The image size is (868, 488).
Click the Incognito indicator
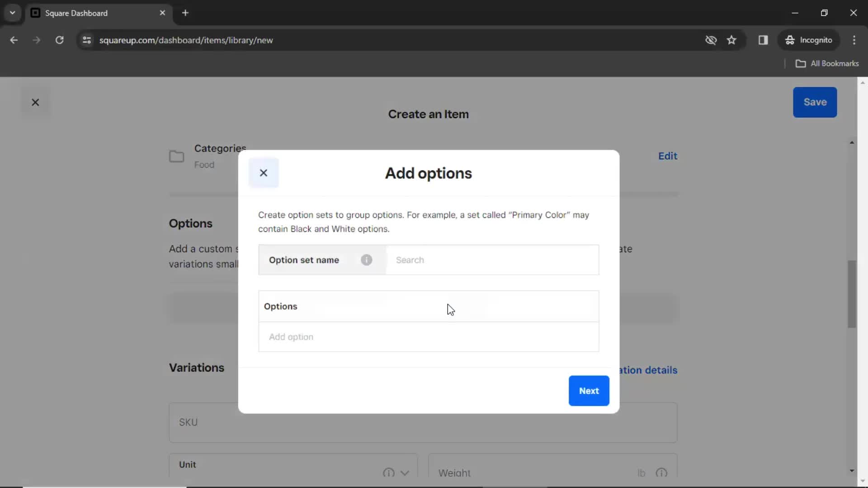click(x=809, y=40)
